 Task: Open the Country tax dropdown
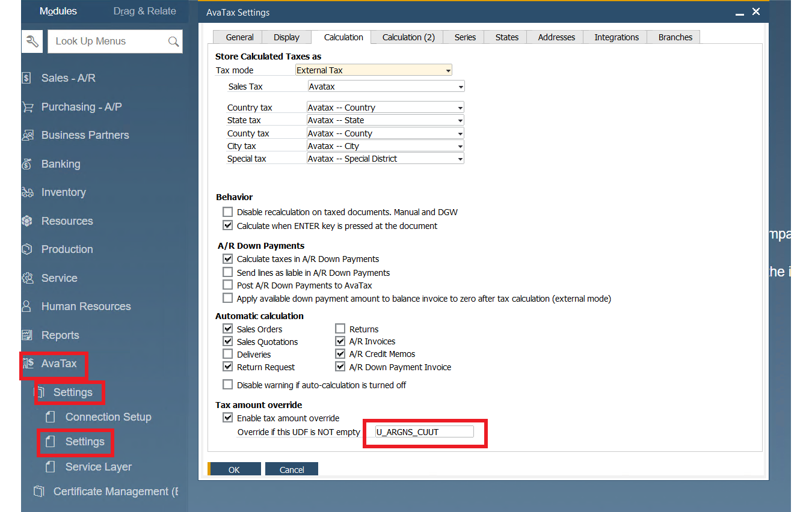(x=460, y=108)
